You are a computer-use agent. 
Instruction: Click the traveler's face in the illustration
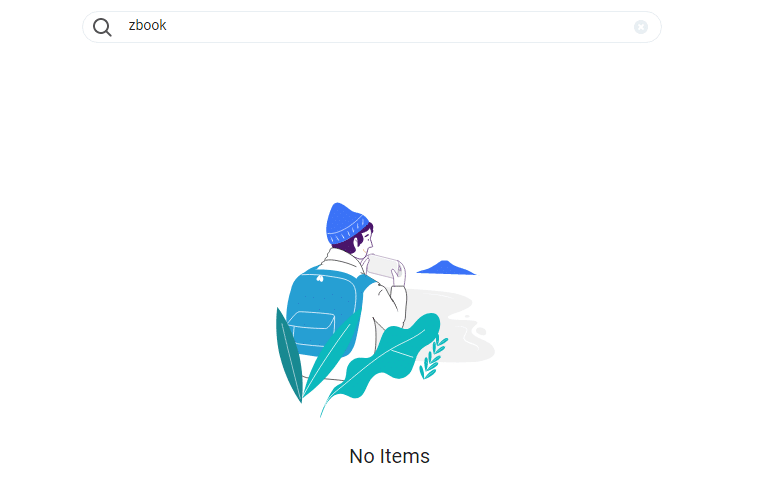[x=366, y=244]
